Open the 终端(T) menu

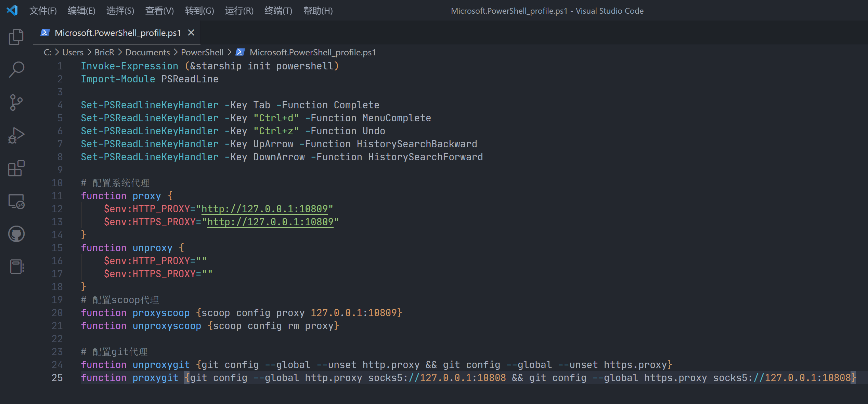tap(278, 11)
